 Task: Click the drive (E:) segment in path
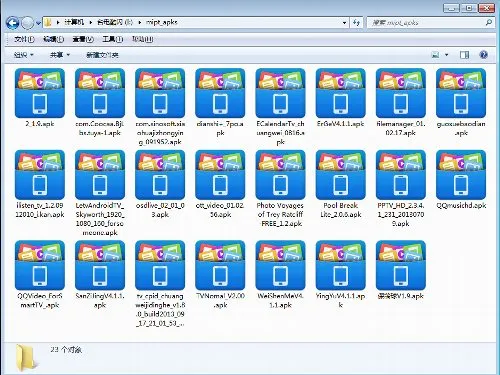[x=115, y=22]
